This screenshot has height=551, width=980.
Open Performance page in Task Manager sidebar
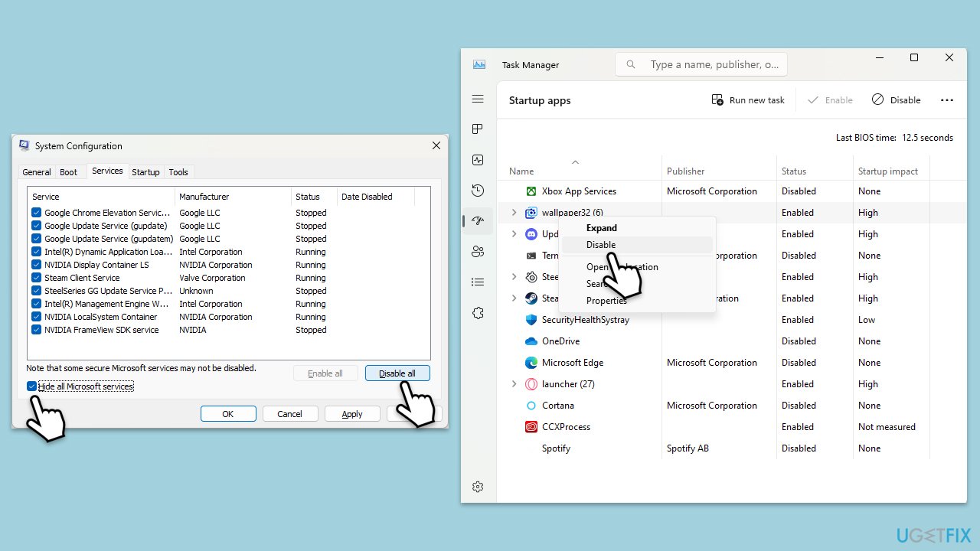[478, 160]
